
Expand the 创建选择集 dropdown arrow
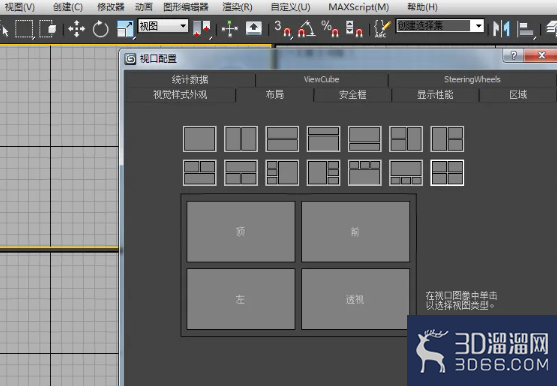pyautogui.click(x=478, y=26)
